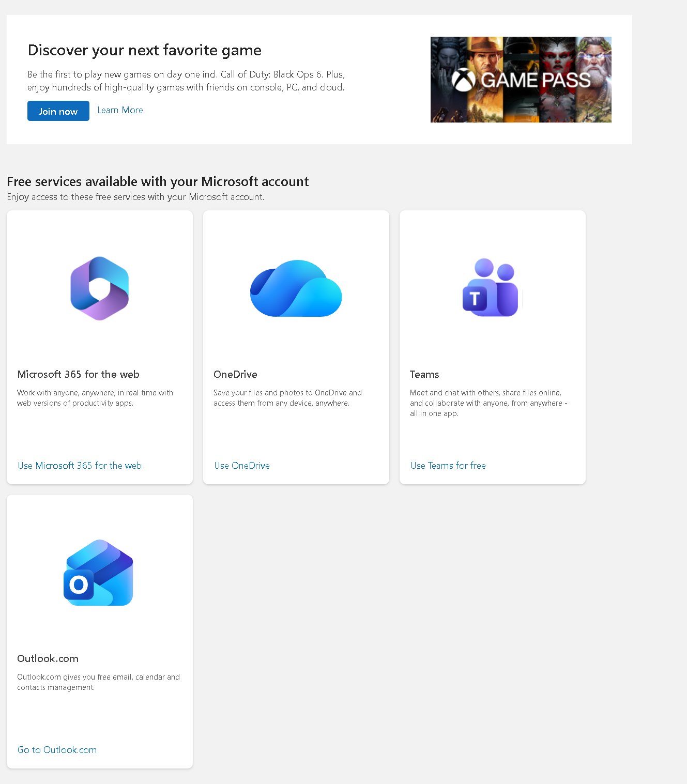
Task: Click the Outlook.com card
Action: point(99,631)
